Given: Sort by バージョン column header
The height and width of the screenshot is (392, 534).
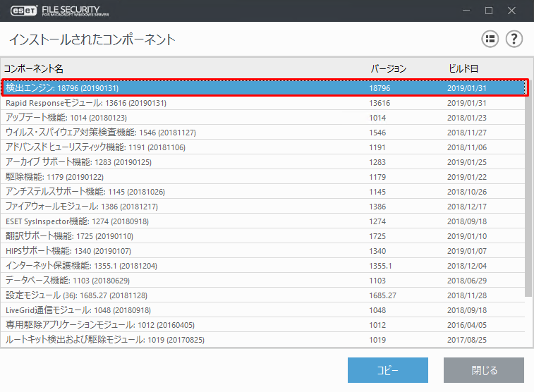Looking at the screenshot, I should 388,68.
